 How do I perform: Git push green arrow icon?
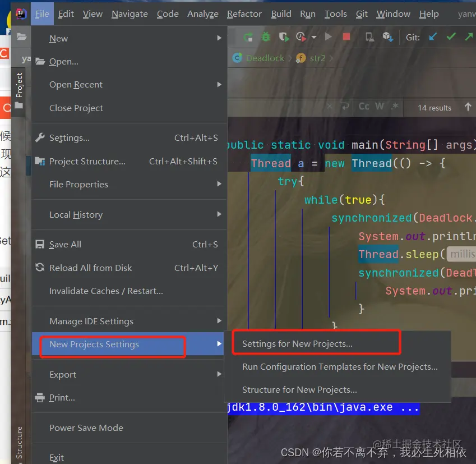coord(469,37)
